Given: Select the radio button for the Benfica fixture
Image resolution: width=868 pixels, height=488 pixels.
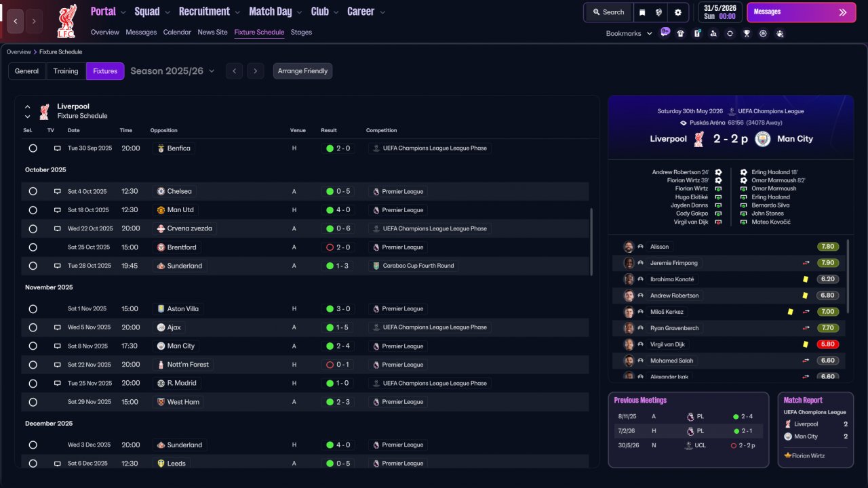Looking at the screenshot, I should point(33,148).
